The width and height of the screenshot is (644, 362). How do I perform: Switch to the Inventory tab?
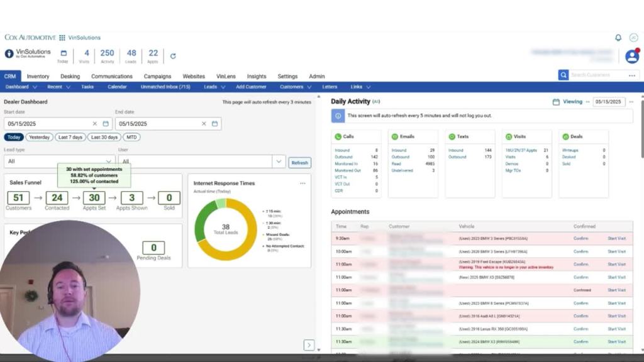click(x=38, y=76)
